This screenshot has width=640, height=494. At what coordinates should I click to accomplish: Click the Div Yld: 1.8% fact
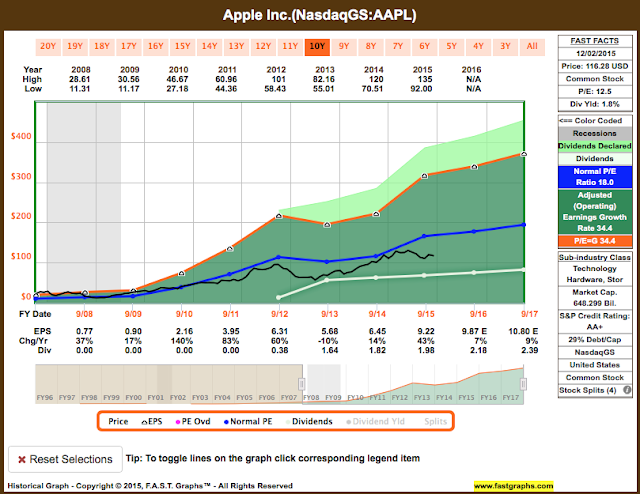[595, 104]
